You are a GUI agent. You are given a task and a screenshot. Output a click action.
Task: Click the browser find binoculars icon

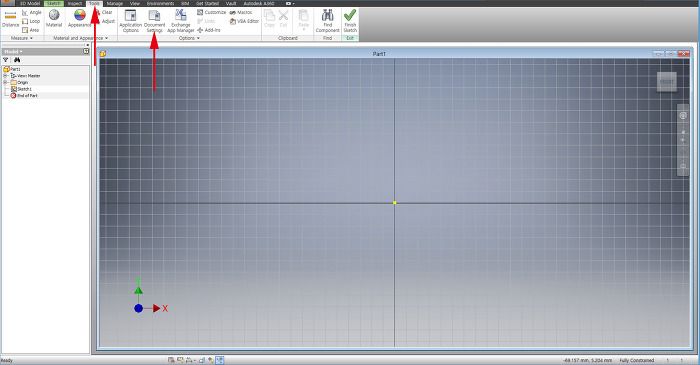17,60
